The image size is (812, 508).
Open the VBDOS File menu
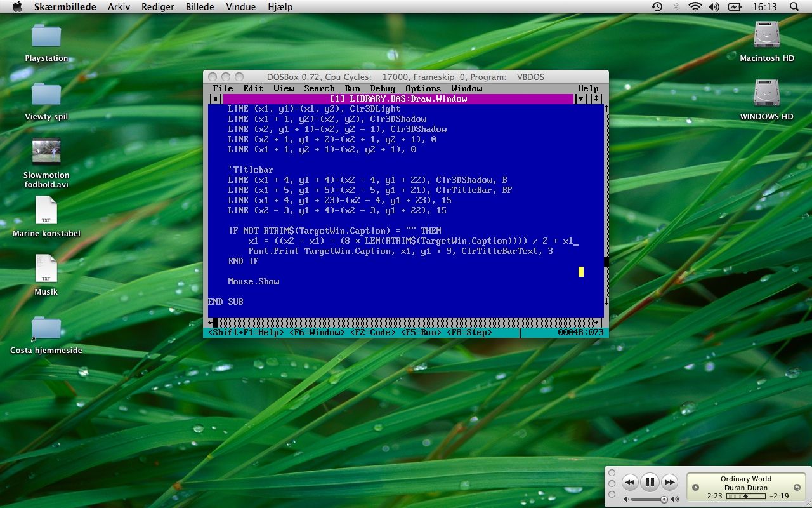pos(223,88)
